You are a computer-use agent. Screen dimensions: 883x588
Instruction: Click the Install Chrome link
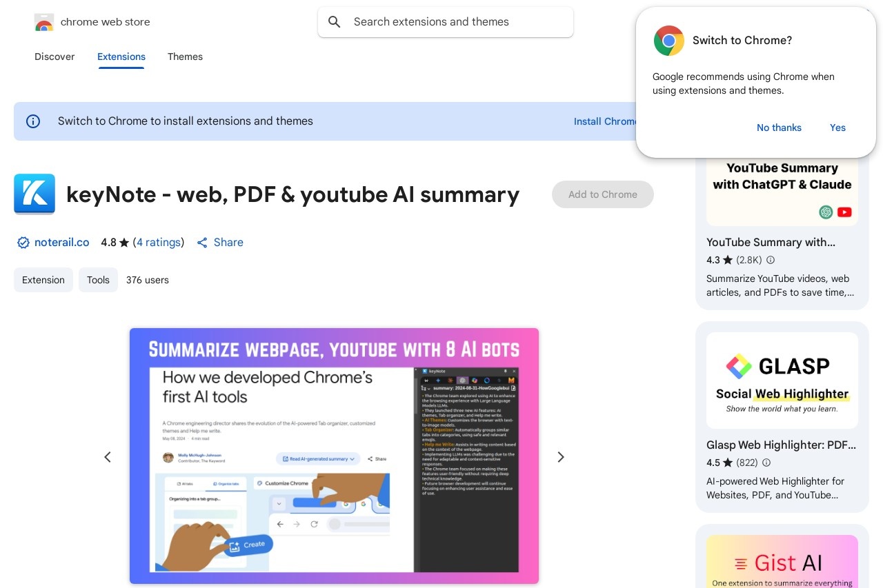[605, 121]
